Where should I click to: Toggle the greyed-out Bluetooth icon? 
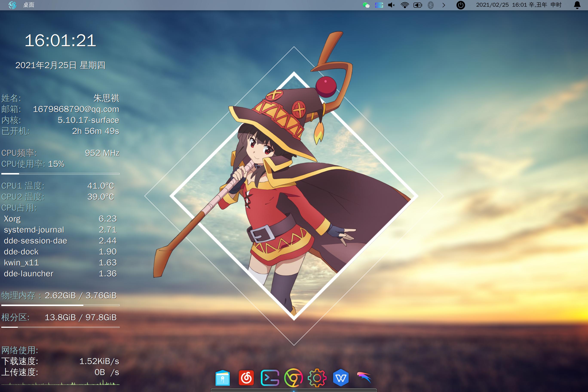point(430,5)
